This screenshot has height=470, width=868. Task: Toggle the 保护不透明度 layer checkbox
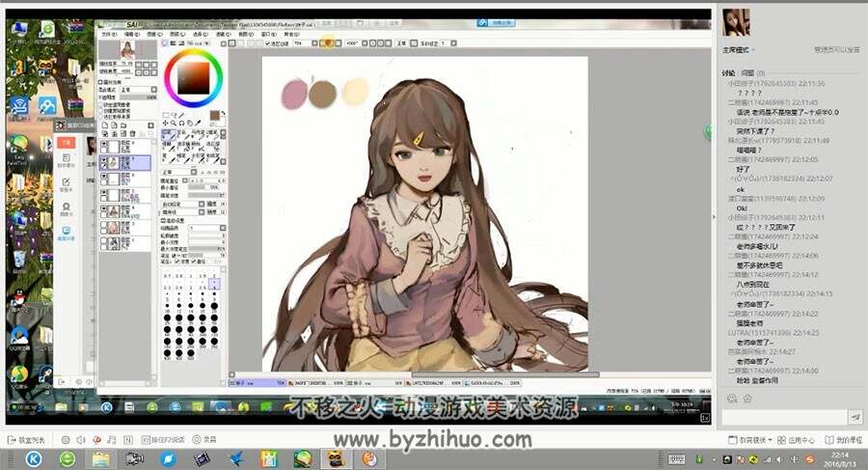tap(101, 104)
